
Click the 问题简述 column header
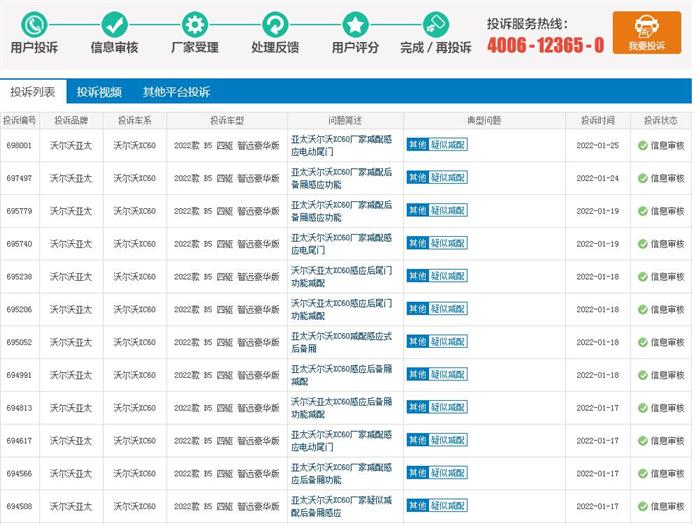click(x=345, y=121)
